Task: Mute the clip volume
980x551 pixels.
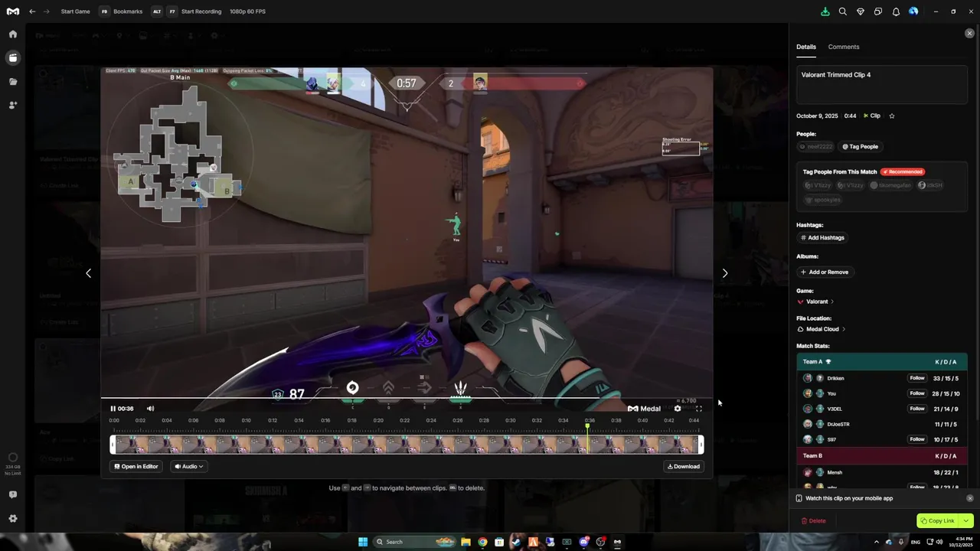Action: point(150,409)
